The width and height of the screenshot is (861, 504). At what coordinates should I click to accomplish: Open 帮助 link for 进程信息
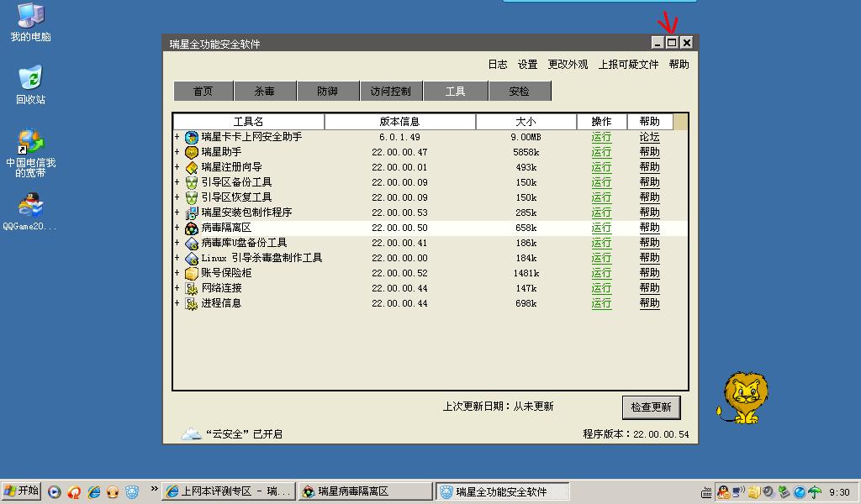pos(650,303)
